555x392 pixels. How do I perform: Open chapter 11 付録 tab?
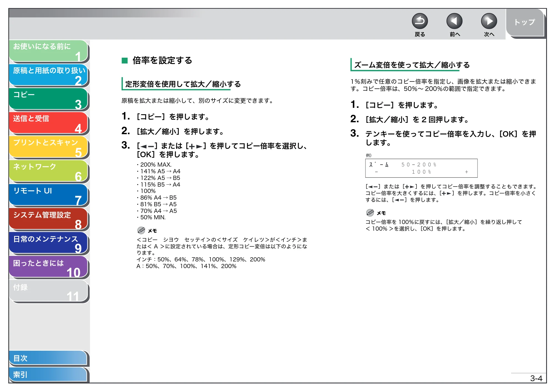click(x=49, y=291)
